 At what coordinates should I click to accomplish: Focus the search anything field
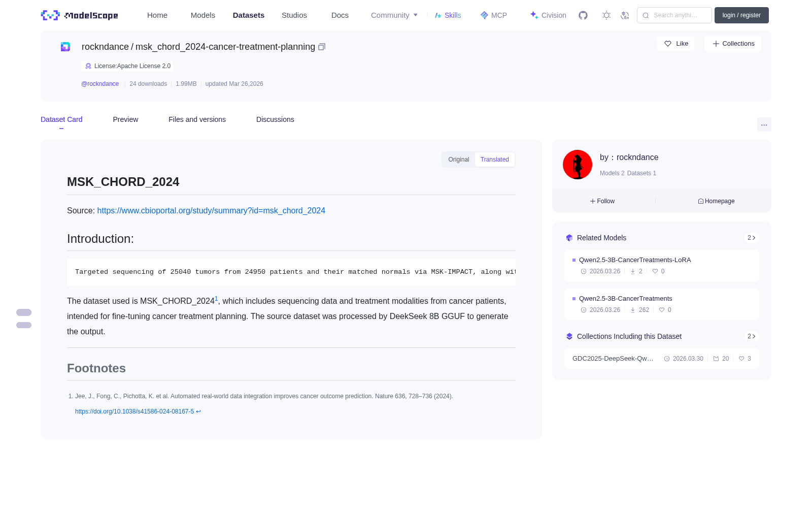674,15
